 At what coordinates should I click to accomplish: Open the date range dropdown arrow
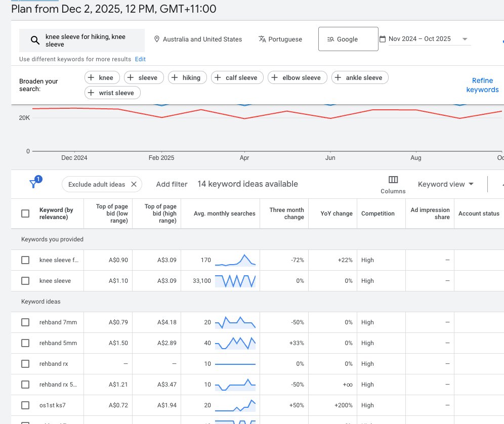click(465, 39)
